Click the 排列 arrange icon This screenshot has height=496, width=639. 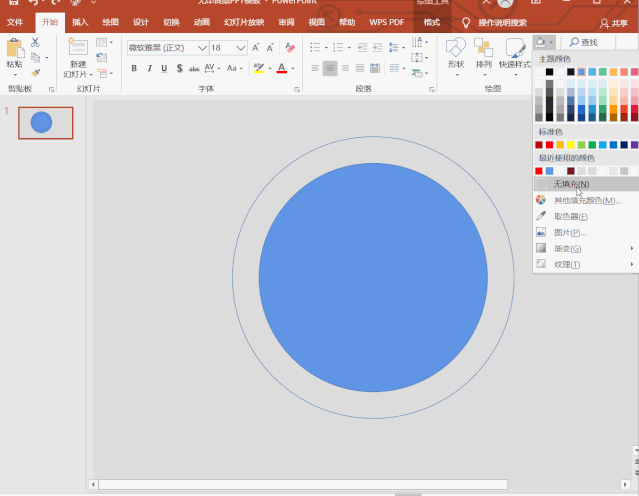pyautogui.click(x=484, y=50)
